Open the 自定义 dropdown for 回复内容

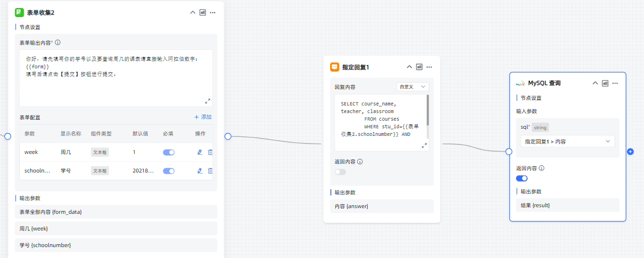coord(413,87)
